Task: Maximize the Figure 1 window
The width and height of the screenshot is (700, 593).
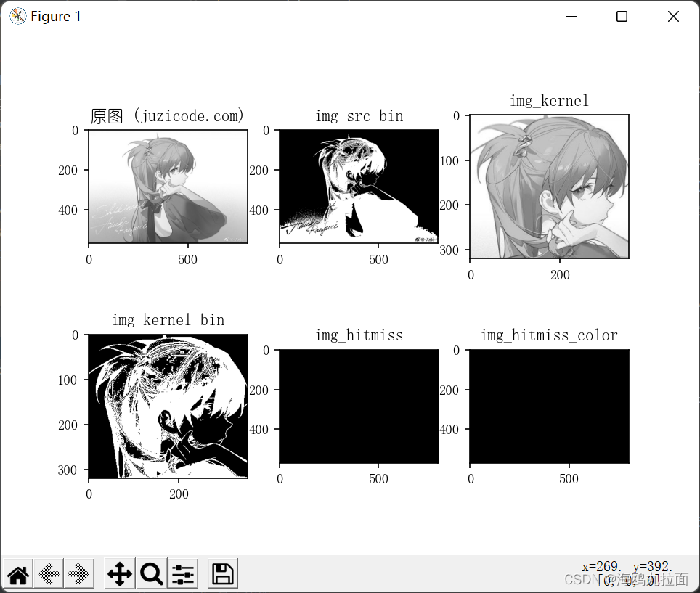Action: [622, 17]
